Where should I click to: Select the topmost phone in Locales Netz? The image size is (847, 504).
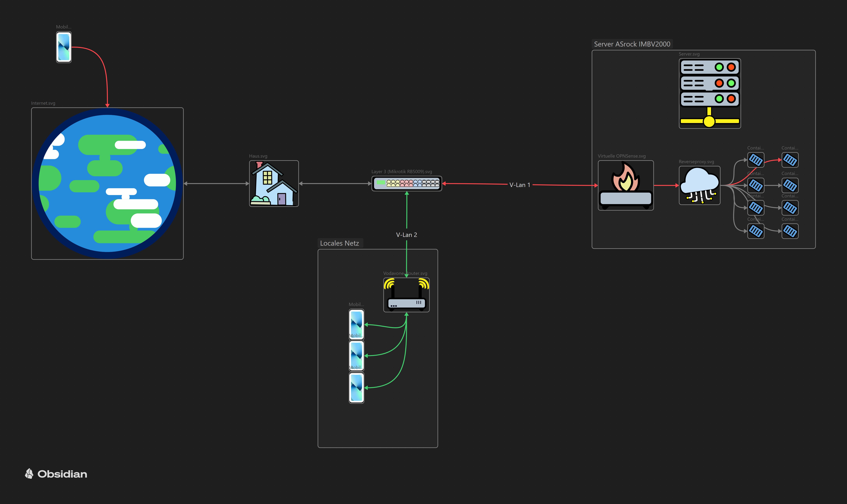pos(357,324)
